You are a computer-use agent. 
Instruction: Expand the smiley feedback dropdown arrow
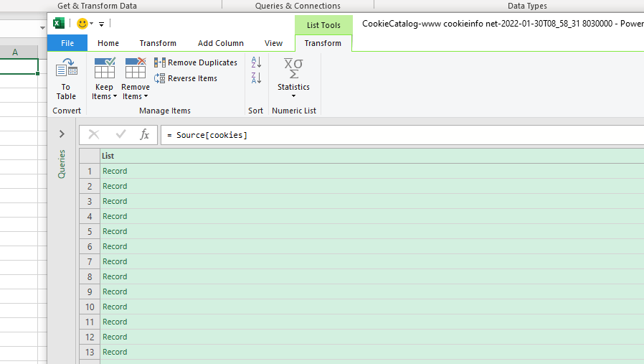coord(92,24)
